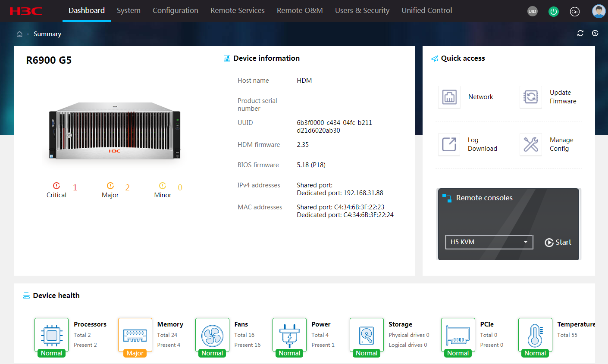
Task: Click the major alarm count 2
Action: coord(127,187)
